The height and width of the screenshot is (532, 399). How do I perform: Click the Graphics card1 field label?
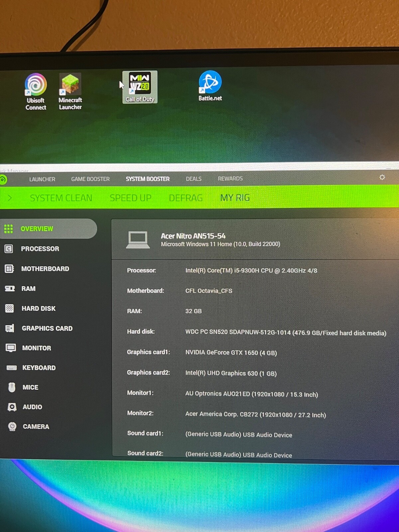(148, 352)
